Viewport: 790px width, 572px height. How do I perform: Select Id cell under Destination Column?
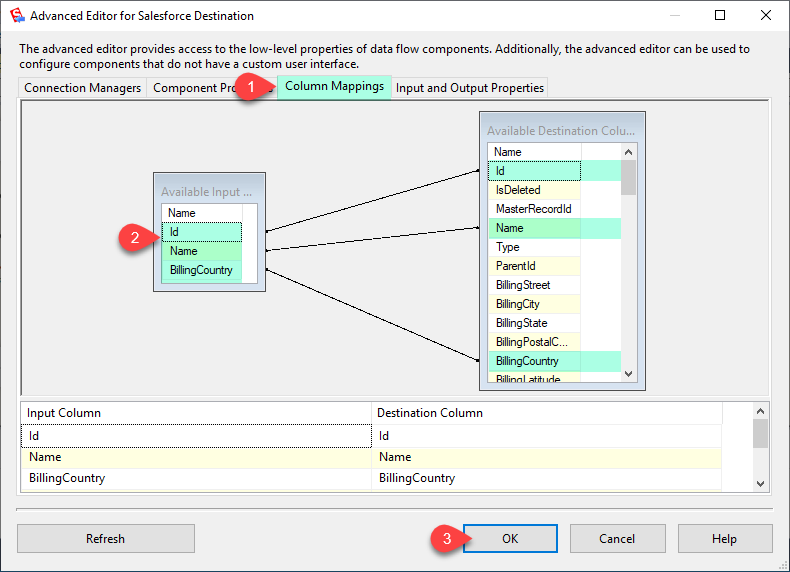pyautogui.click(x=547, y=436)
